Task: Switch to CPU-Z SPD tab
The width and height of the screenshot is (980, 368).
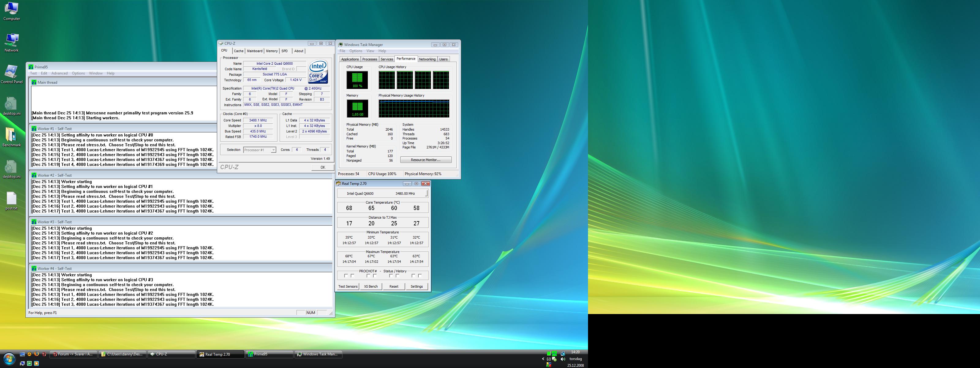Action: [x=285, y=51]
